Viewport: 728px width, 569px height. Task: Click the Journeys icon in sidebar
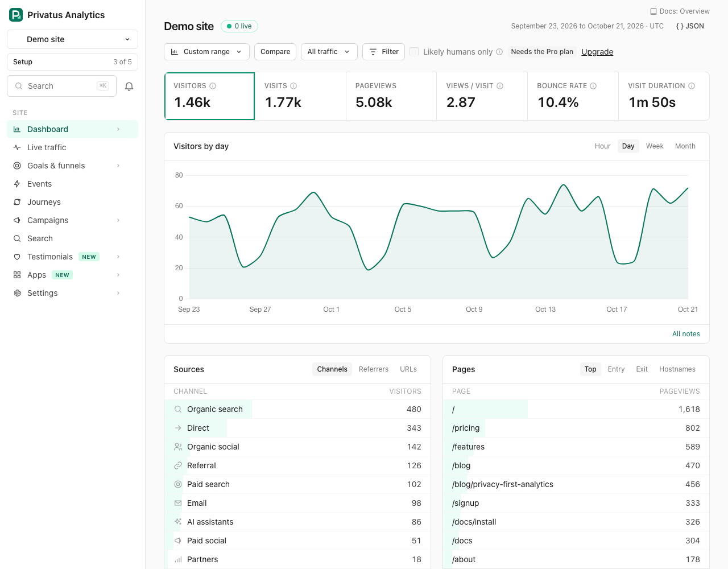[x=17, y=202]
